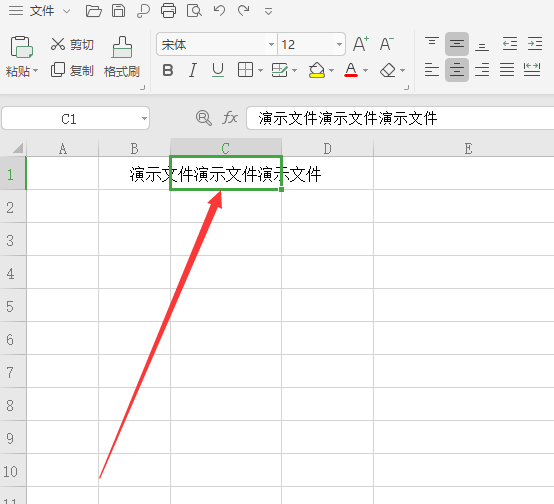The width and height of the screenshot is (554, 504).
Task: Expand the name box dropdown arrow
Action: coord(144,118)
